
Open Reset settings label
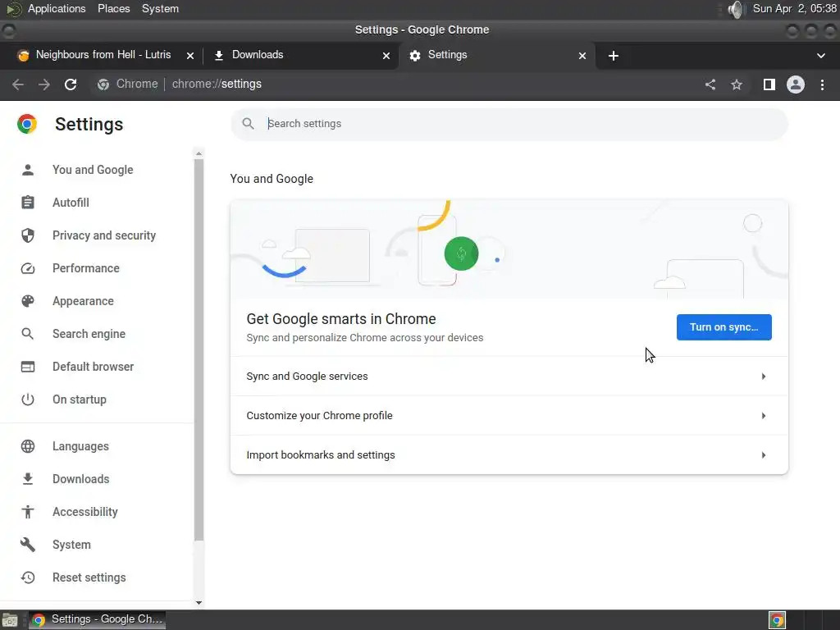[x=89, y=577]
